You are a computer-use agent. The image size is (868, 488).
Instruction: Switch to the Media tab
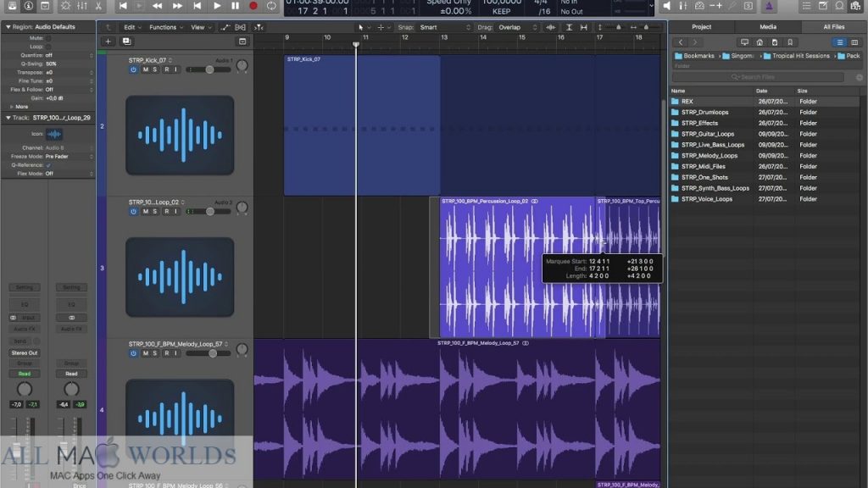pos(767,26)
